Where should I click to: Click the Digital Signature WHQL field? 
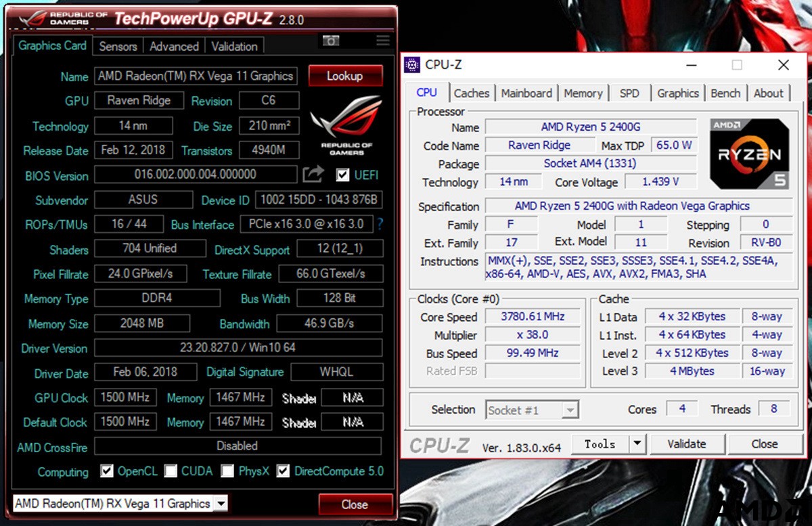point(337,372)
